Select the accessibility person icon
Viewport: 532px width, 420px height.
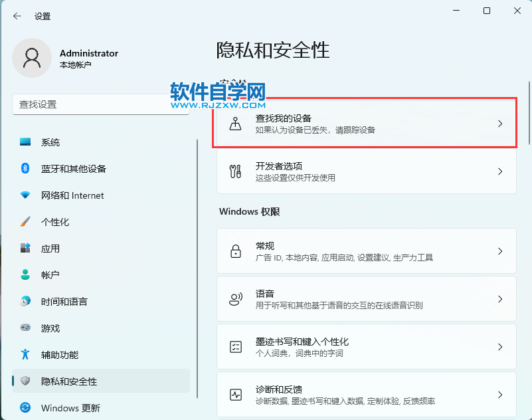(x=25, y=354)
